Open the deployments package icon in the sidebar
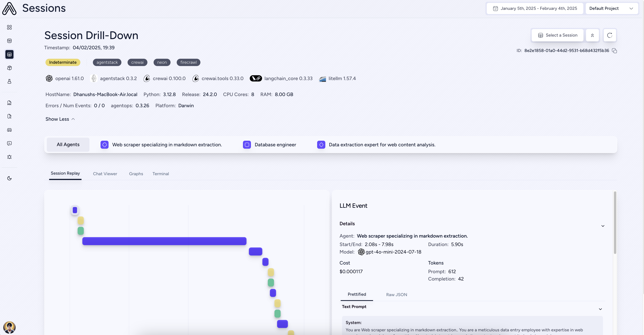Viewport: 644px width, 335px height. click(x=9, y=68)
